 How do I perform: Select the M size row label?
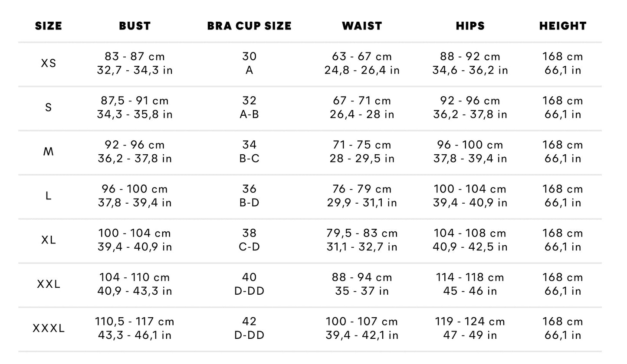tap(48, 152)
